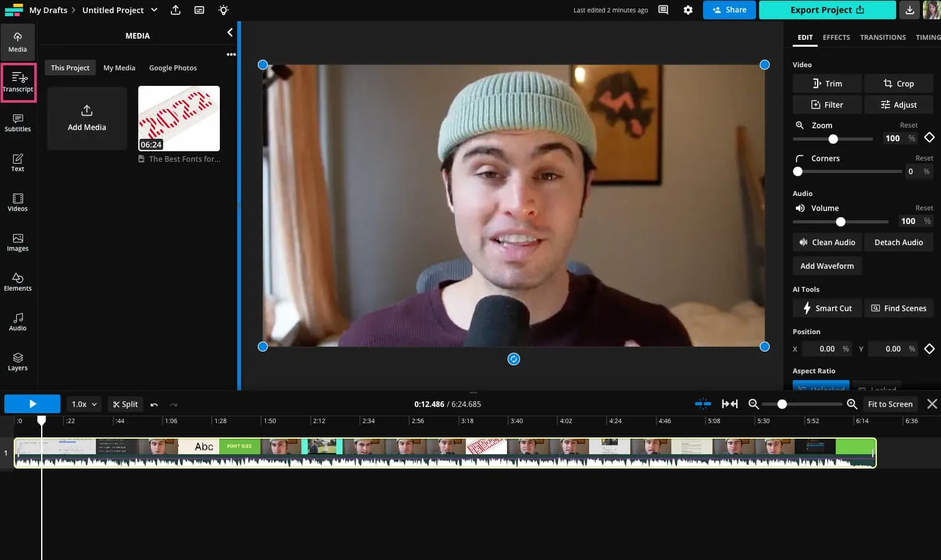Click the My Drafts breadcrumb link
Viewport: 941px width, 560px height.
pos(48,10)
